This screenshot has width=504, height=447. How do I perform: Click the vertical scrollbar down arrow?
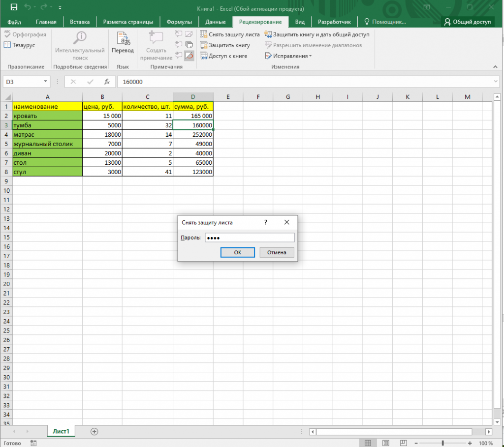pyautogui.click(x=497, y=422)
